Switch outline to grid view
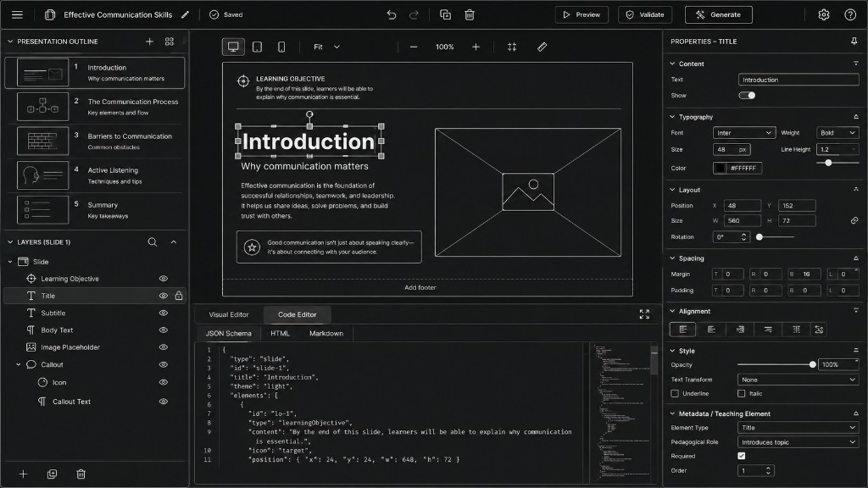868x488 pixels. point(170,42)
